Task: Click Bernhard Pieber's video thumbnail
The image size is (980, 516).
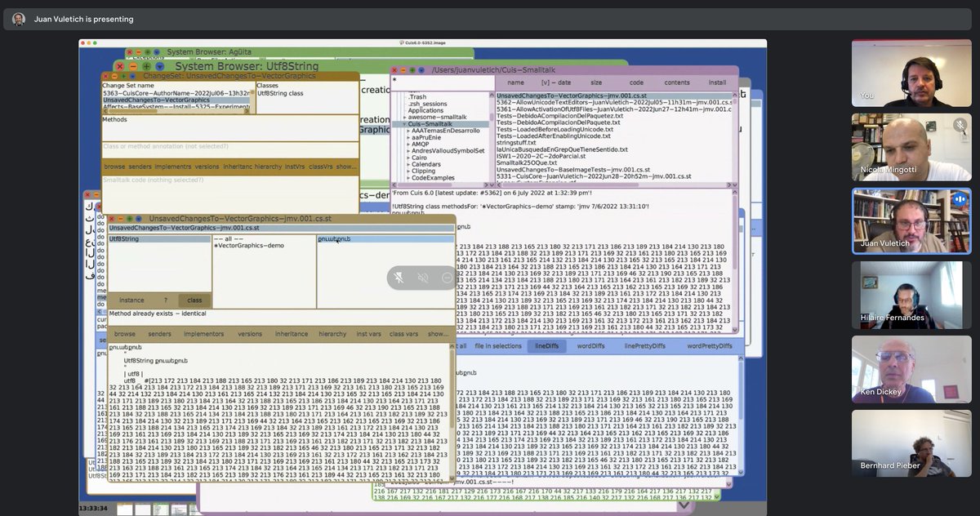Action: coord(911,443)
